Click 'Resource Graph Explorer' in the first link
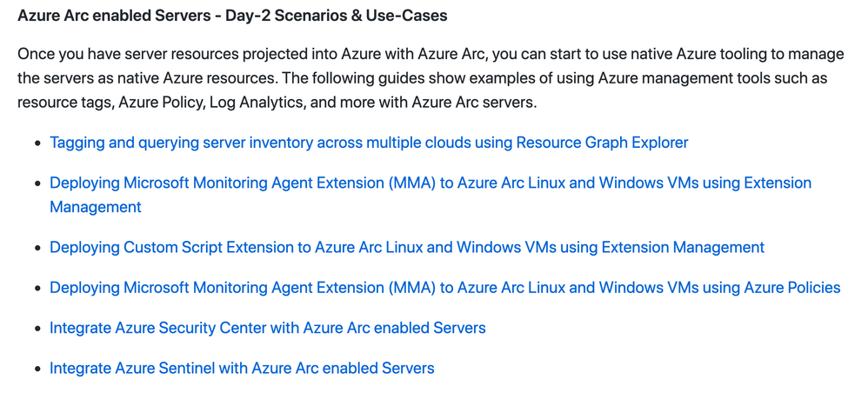 click(x=602, y=143)
